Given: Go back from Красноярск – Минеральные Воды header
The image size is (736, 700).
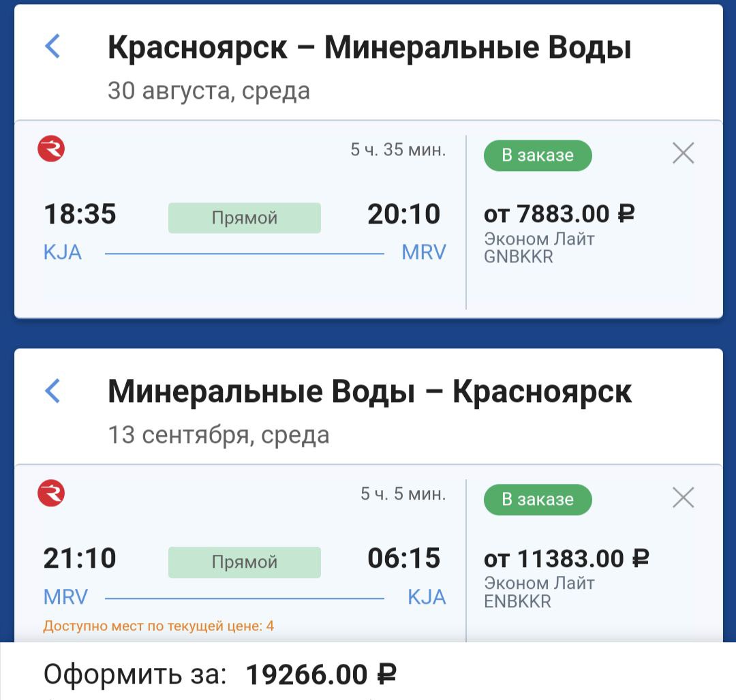Looking at the screenshot, I should pyautogui.click(x=52, y=47).
